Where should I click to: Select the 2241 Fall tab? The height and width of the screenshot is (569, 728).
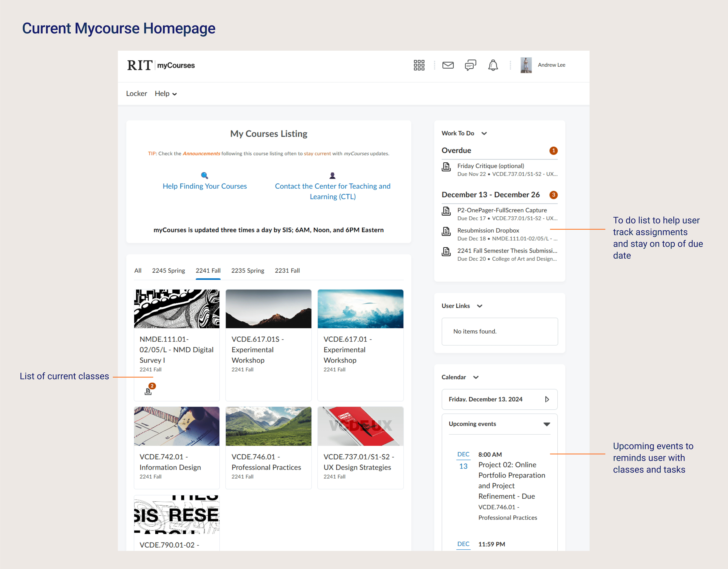(208, 270)
